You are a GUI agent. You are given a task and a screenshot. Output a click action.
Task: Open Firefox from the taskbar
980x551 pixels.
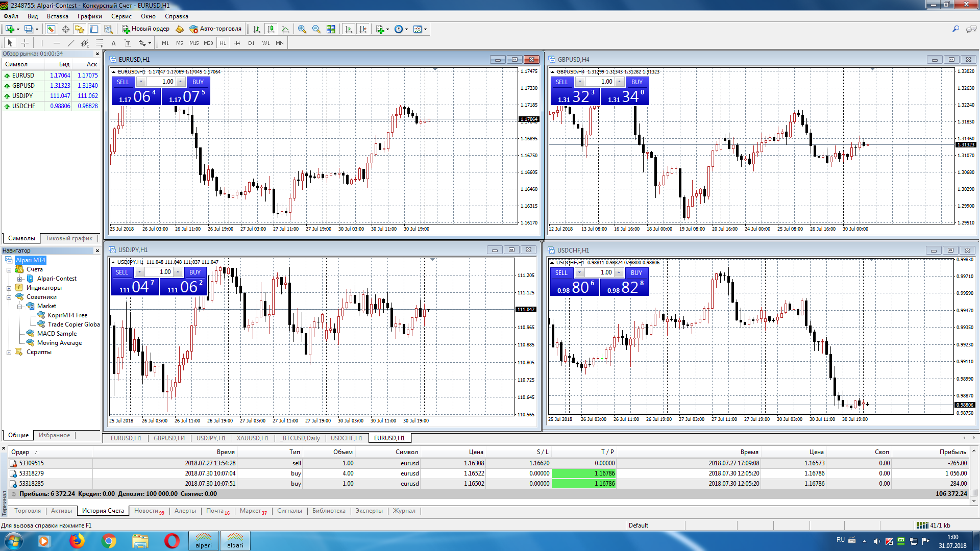click(77, 541)
